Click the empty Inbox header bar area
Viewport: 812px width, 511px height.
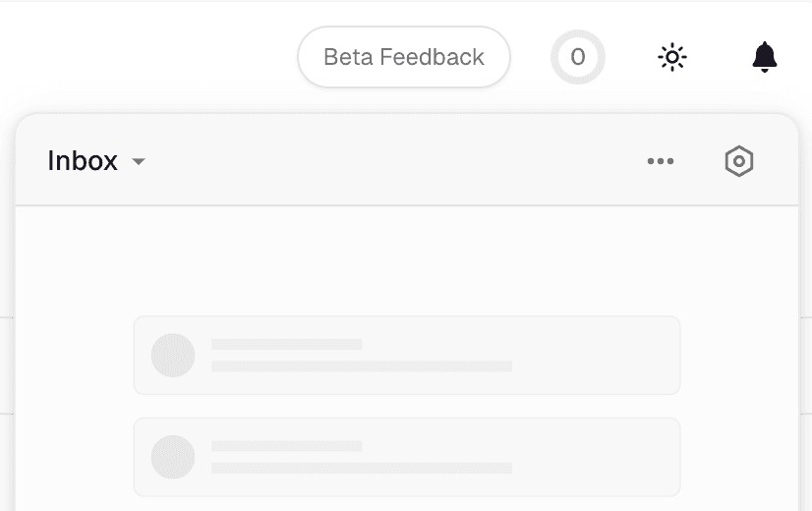coord(393,161)
